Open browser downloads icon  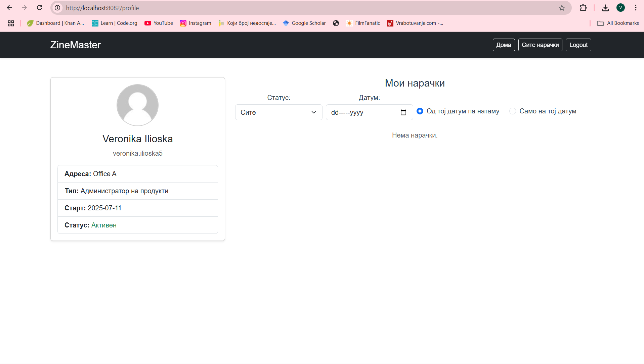pos(605,8)
